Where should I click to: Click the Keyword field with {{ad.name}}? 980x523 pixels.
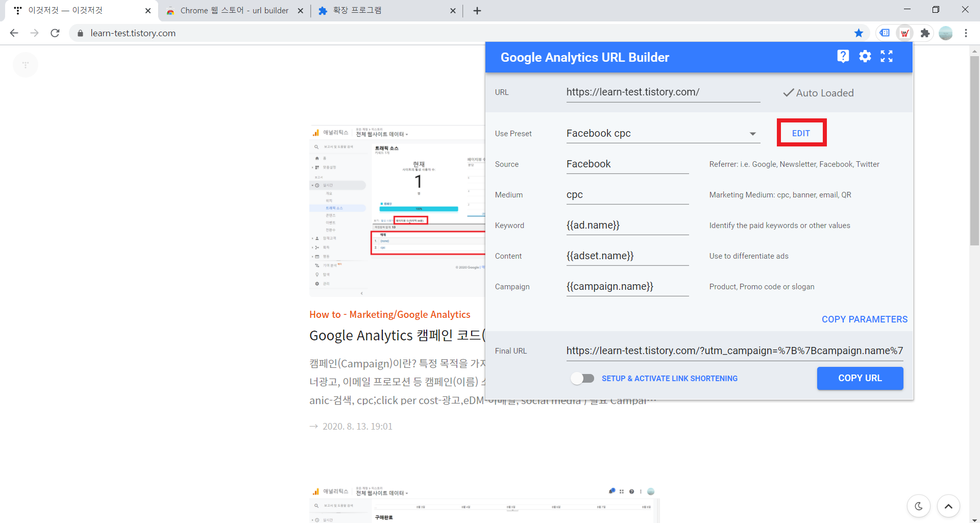tap(627, 226)
